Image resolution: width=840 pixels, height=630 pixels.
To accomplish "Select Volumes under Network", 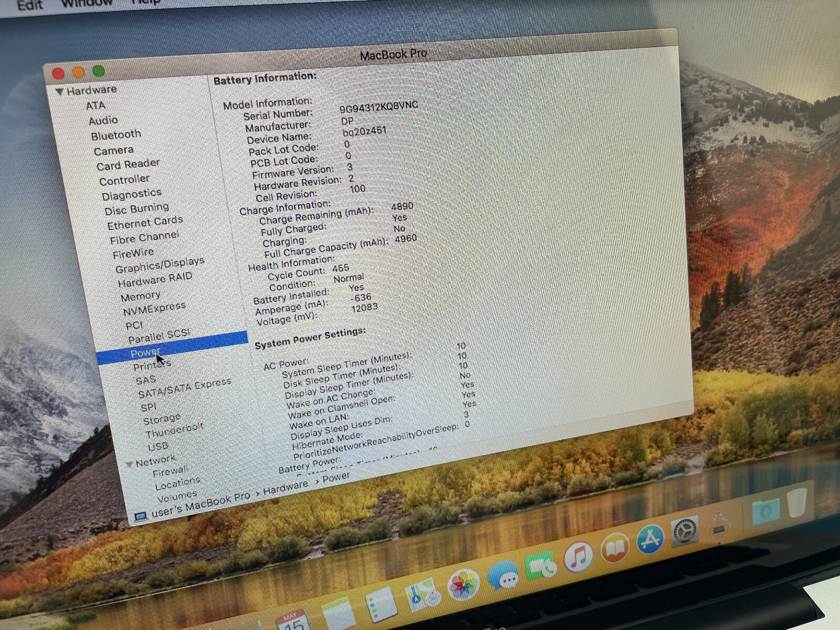I will tap(177, 497).
